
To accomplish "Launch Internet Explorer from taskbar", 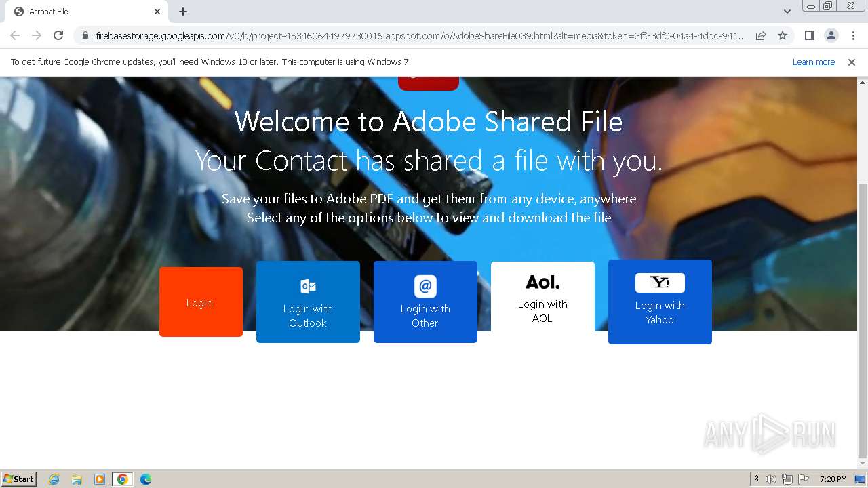I will [x=54, y=479].
